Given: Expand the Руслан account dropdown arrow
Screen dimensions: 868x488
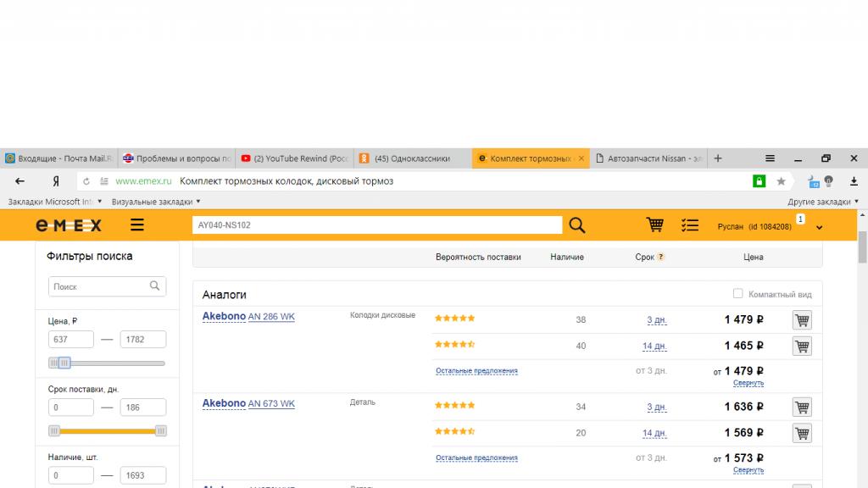Looking at the screenshot, I should 820,227.
